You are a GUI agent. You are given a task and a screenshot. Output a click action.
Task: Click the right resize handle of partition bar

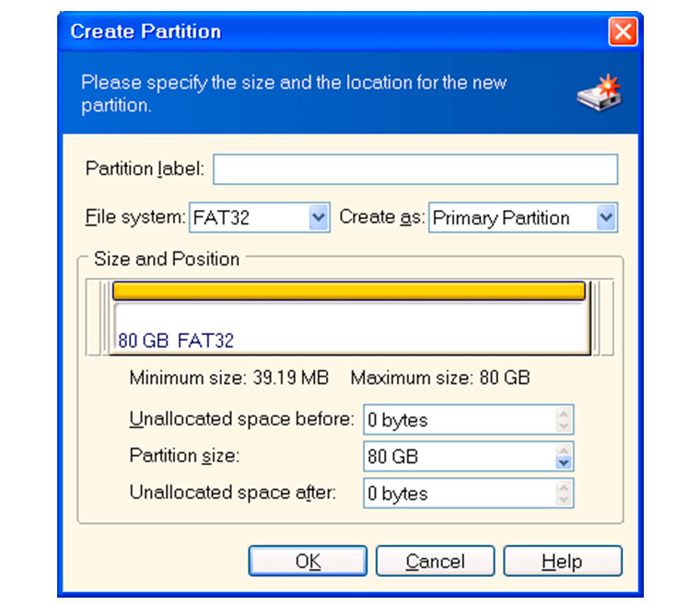(x=596, y=318)
